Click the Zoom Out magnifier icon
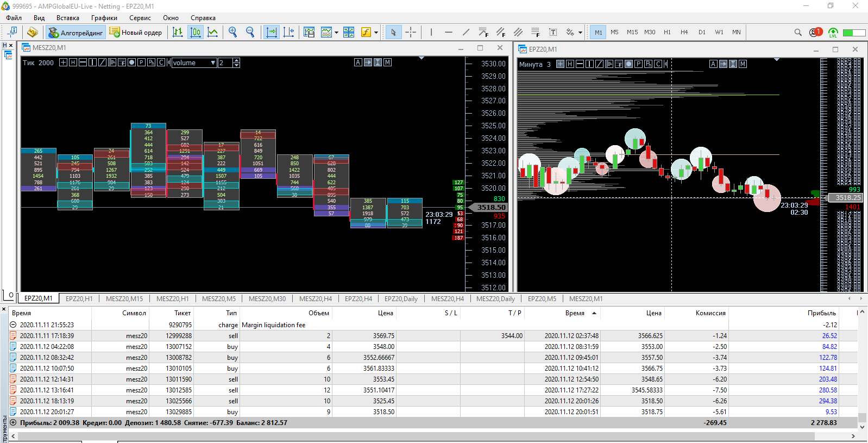Viewport: 868px width, 443px height. coord(250,32)
